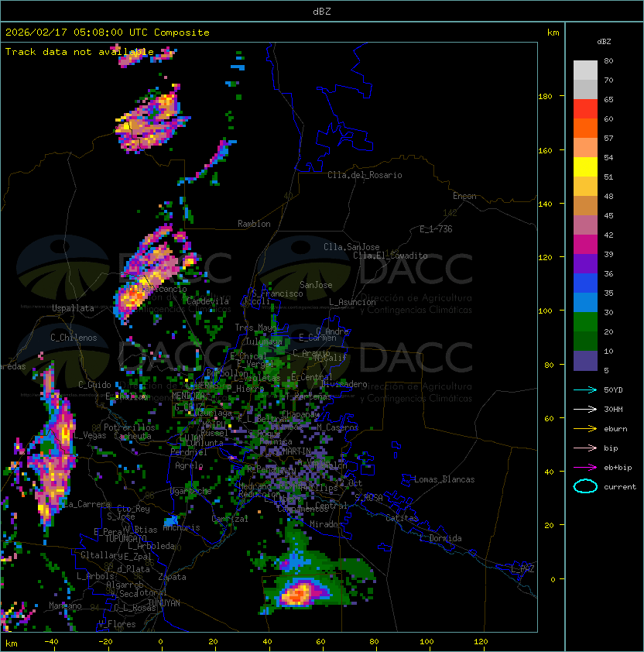Click the 'Perdriel' map label
This screenshot has height=652, width=644.
click(188, 452)
